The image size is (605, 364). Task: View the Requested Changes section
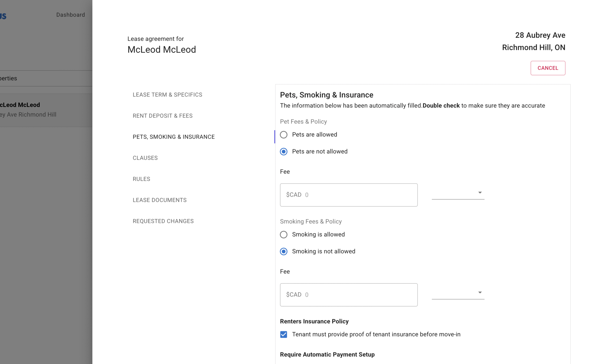163,221
